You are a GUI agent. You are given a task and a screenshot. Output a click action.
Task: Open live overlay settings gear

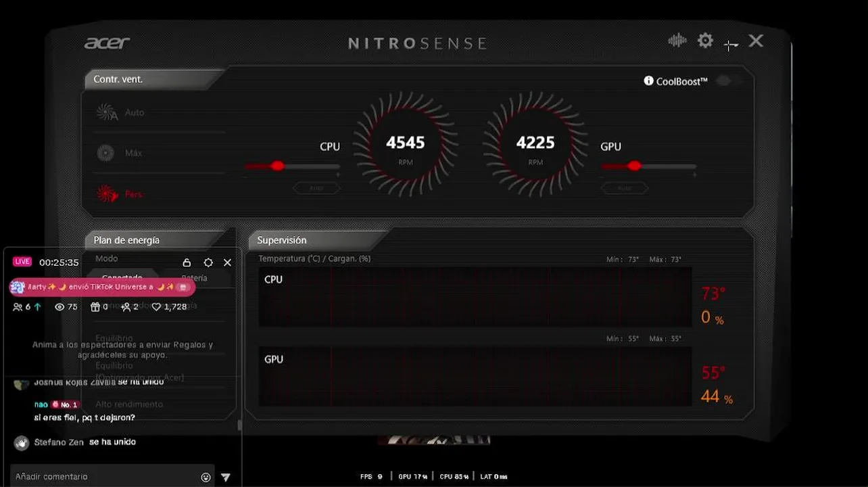click(x=208, y=262)
